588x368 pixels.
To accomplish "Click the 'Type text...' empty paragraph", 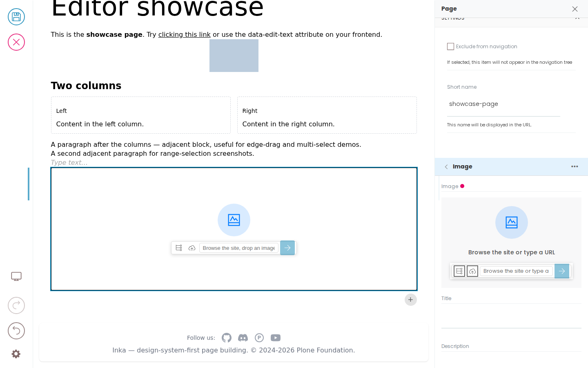I will click(x=69, y=163).
